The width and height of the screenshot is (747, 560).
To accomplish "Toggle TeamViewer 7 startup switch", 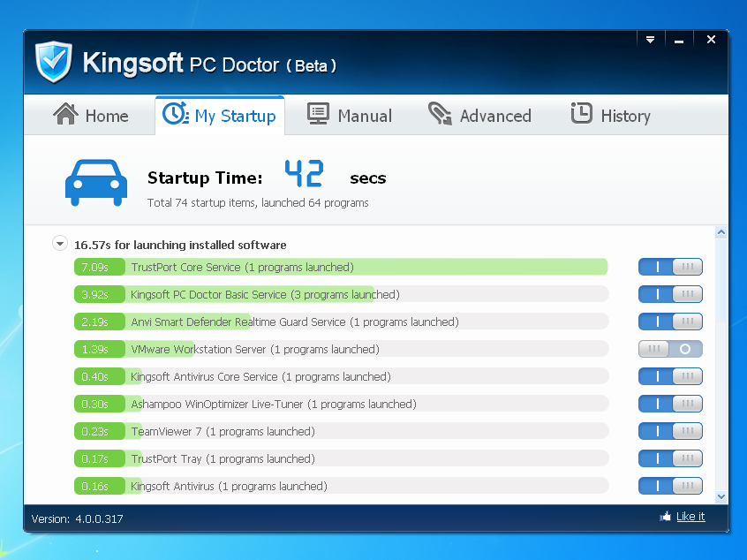I will (x=670, y=431).
